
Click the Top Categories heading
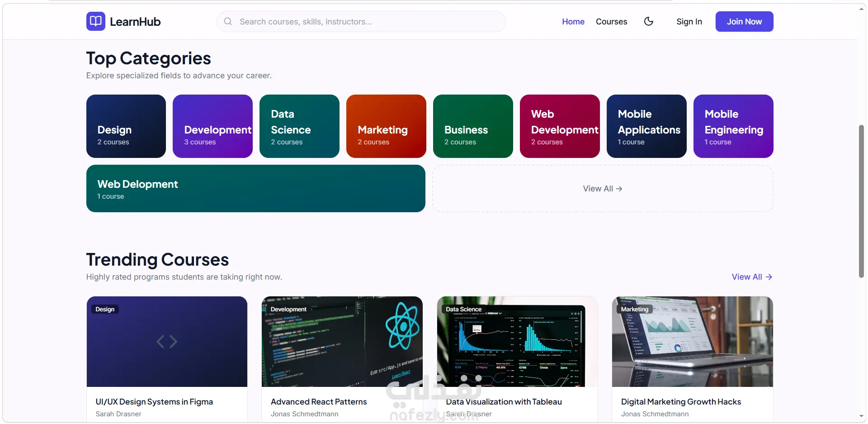(x=148, y=58)
